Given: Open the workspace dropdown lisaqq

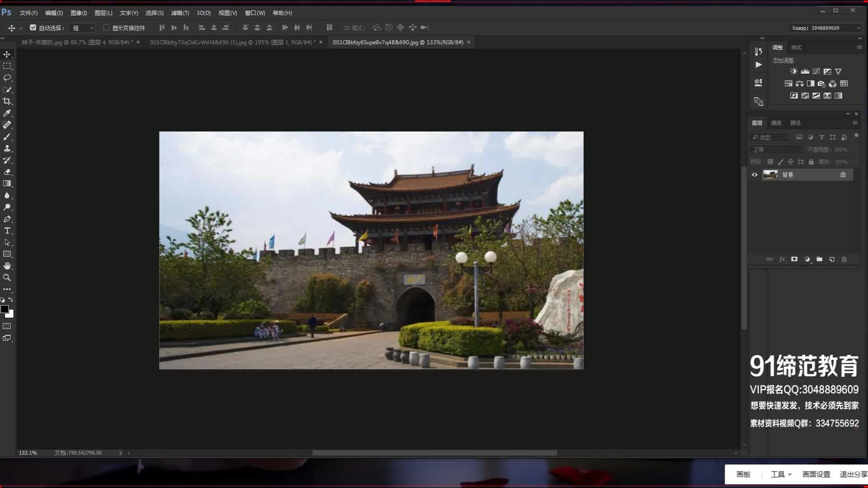Looking at the screenshot, I should click(x=826, y=28).
